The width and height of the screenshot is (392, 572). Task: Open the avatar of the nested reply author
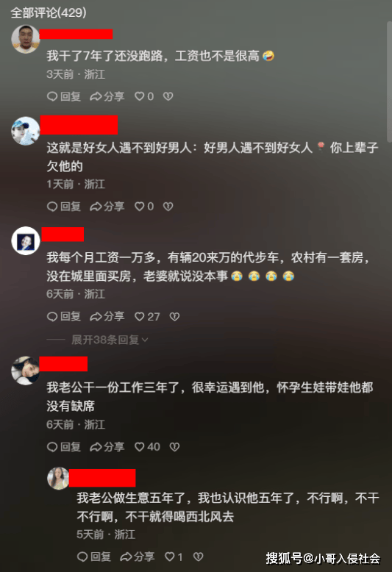58,478
